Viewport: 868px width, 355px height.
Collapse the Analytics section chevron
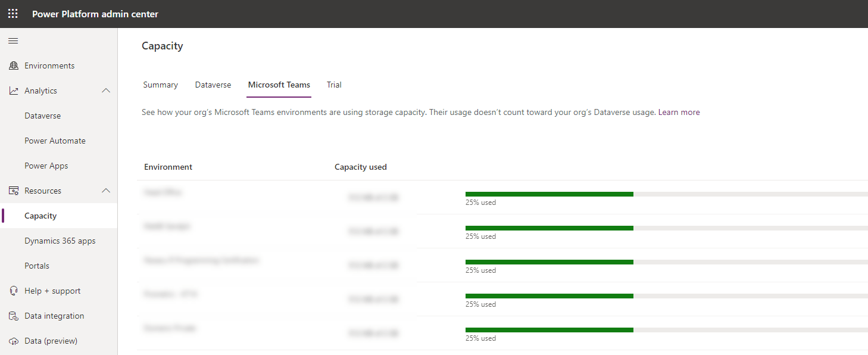point(105,91)
